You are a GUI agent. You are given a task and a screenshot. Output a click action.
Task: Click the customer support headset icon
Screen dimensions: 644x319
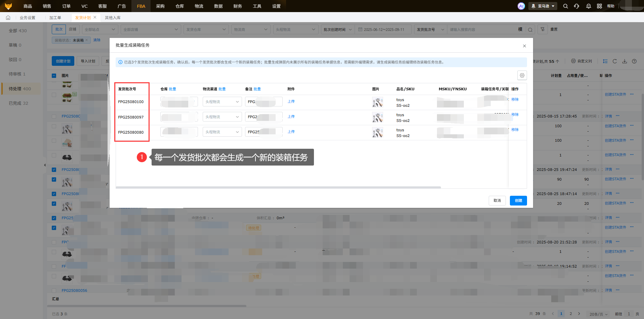click(x=576, y=6)
